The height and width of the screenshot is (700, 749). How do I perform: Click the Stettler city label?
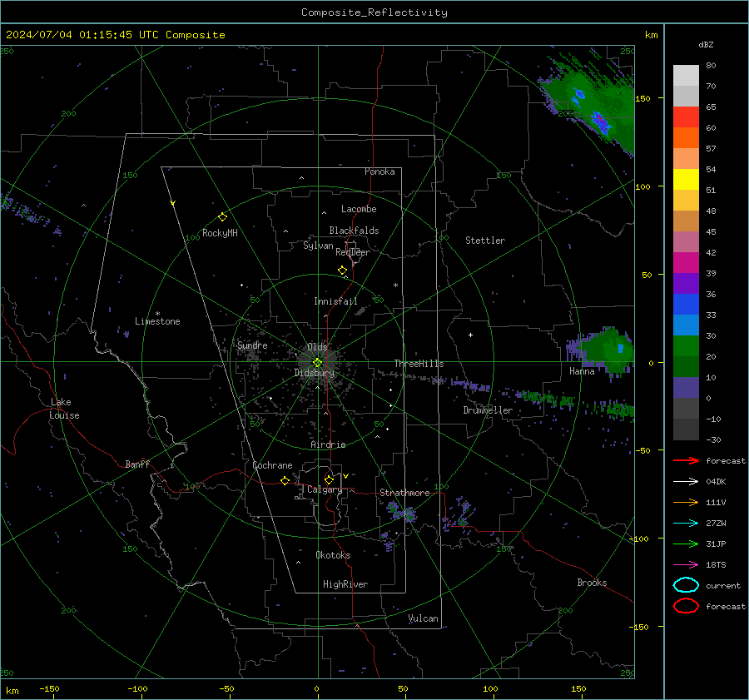coord(485,241)
